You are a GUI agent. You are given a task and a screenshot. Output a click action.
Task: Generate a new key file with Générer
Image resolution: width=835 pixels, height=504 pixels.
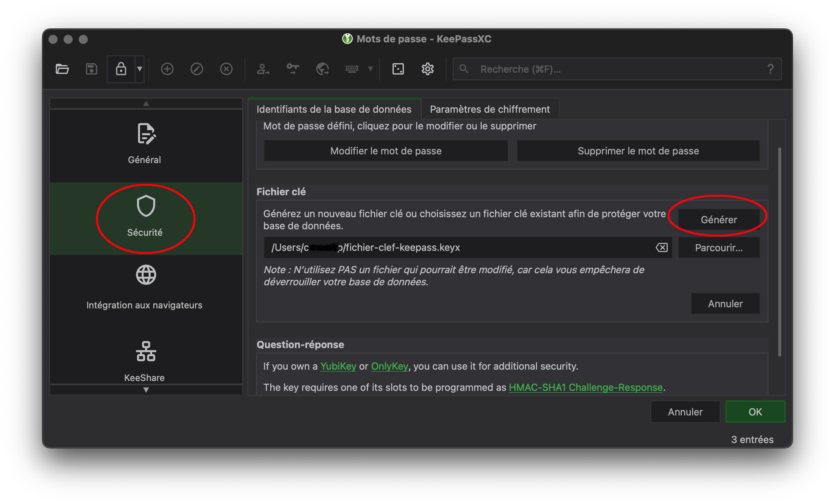719,219
